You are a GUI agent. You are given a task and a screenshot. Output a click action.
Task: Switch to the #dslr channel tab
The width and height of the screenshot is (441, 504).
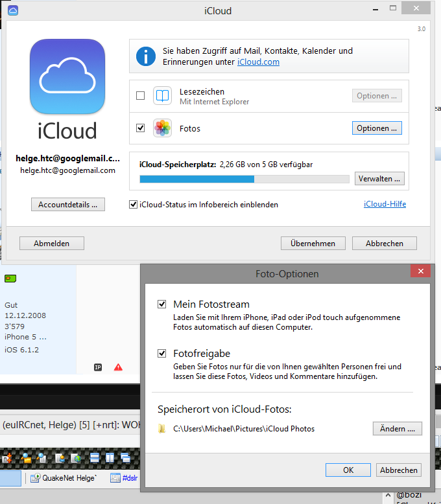(x=124, y=478)
